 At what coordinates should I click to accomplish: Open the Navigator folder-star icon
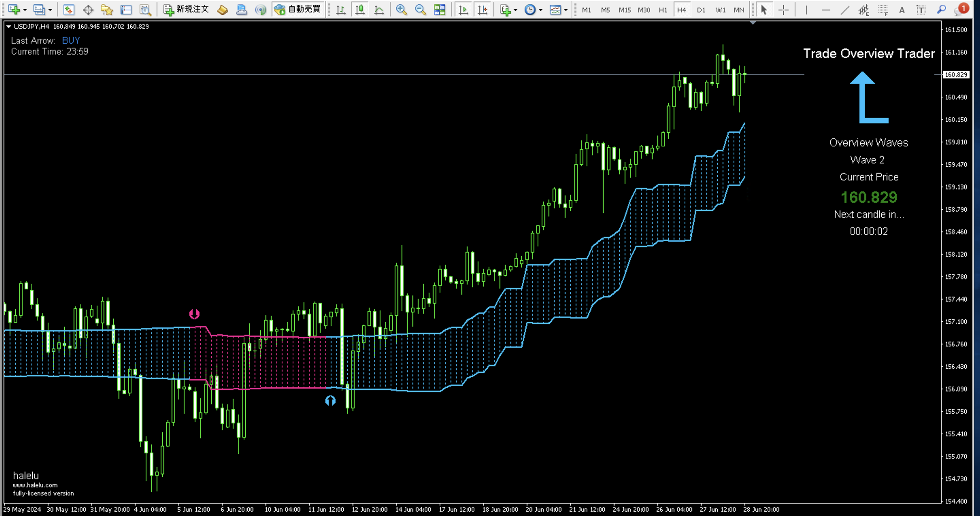[x=107, y=10]
